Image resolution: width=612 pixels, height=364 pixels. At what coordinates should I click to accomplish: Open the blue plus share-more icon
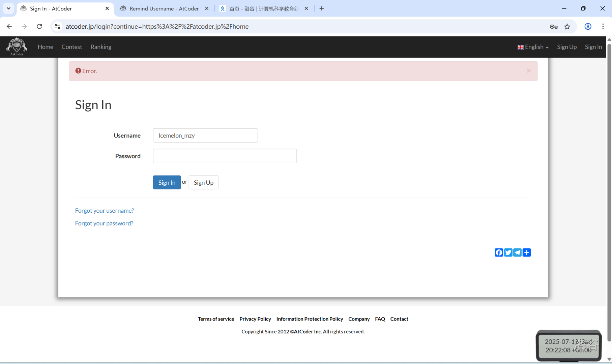click(527, 252)
